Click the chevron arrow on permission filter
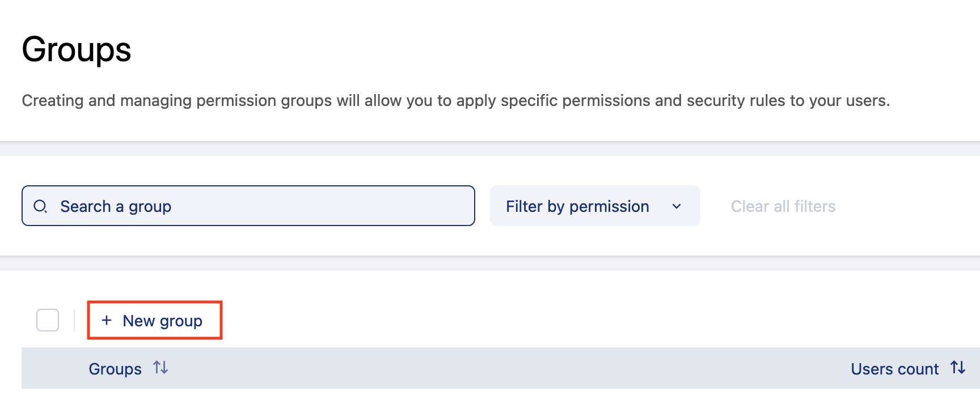 tap(677, 206)
